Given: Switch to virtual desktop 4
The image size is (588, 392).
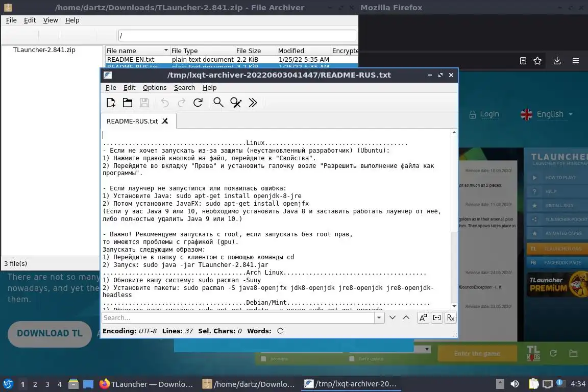Looking at the screenshot, I should 60,384.
